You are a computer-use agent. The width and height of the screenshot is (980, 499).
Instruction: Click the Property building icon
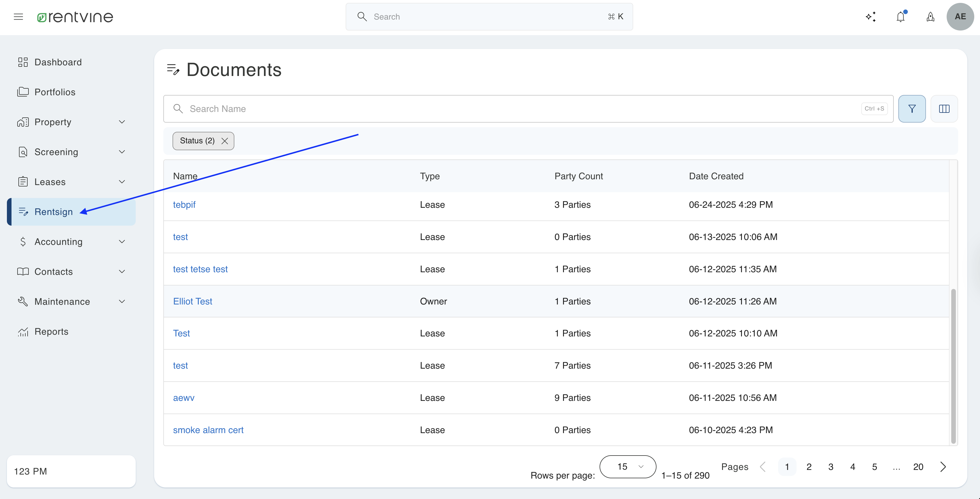[23, 122]
